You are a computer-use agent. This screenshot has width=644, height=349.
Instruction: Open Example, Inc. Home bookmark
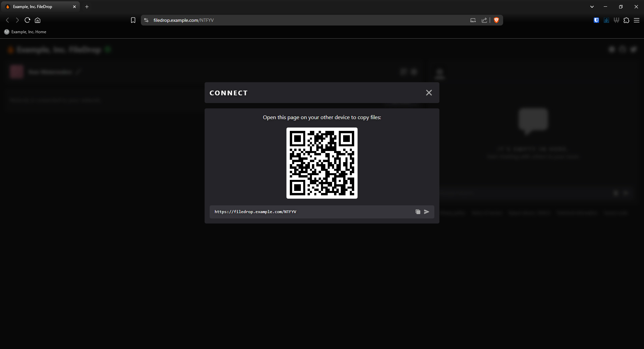point(25,32)
